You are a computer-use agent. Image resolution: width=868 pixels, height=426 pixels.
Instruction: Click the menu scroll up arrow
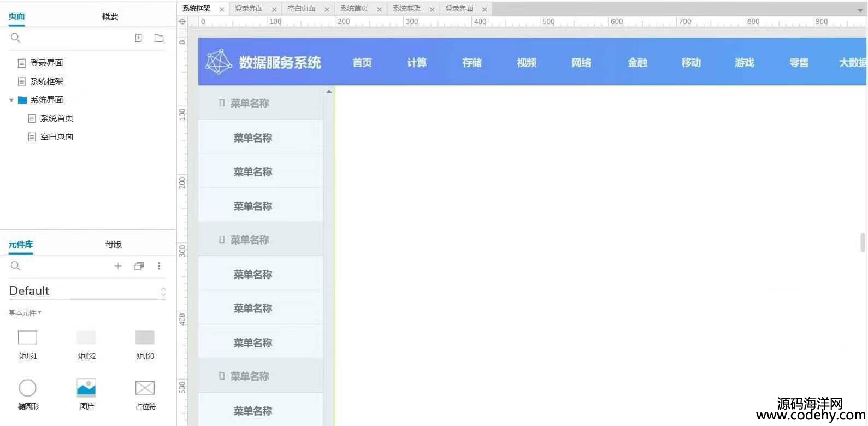[x=329, y=91]
